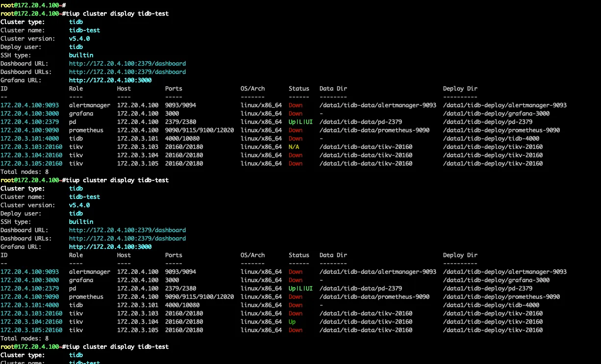
Task: Click Total nodes: 8 in second output
Action: (x=25, y=339)
